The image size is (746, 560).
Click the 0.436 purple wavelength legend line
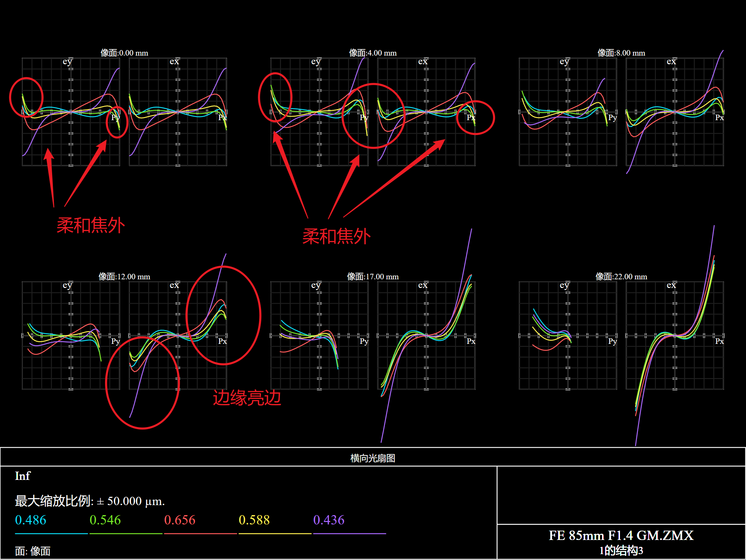point(349,533)
